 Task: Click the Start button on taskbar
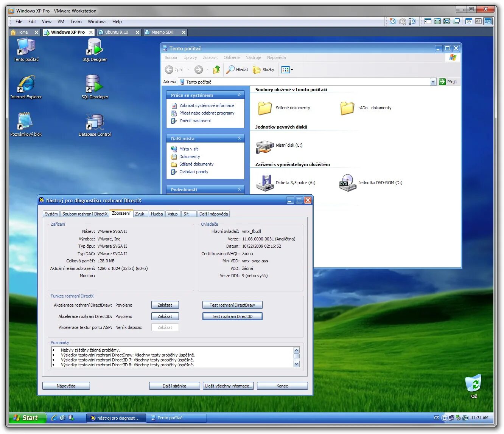[x=27, y=418]
